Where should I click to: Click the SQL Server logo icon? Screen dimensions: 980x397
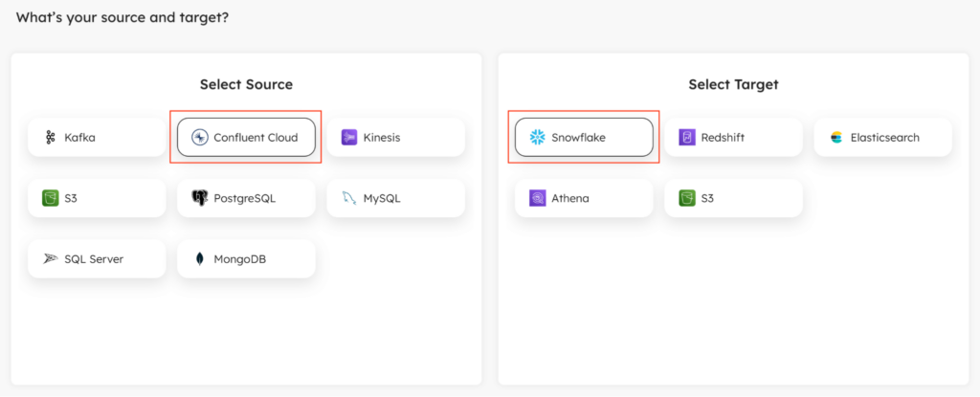tap(50, 259)
